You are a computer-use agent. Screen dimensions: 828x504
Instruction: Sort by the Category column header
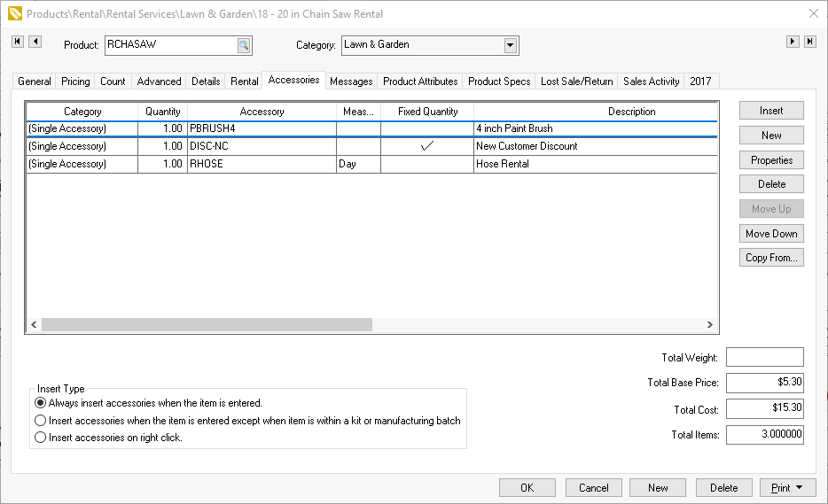[82, 112]
